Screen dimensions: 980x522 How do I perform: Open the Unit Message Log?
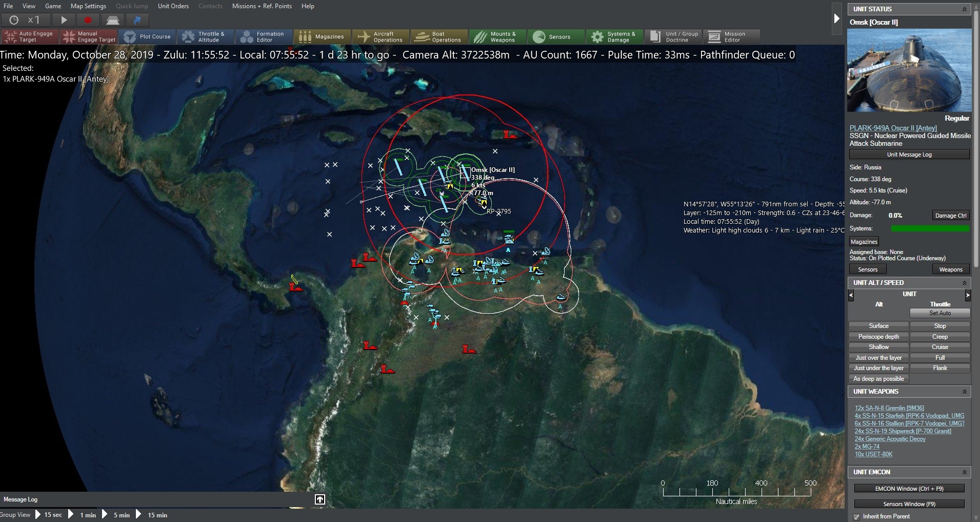[909, 154]
